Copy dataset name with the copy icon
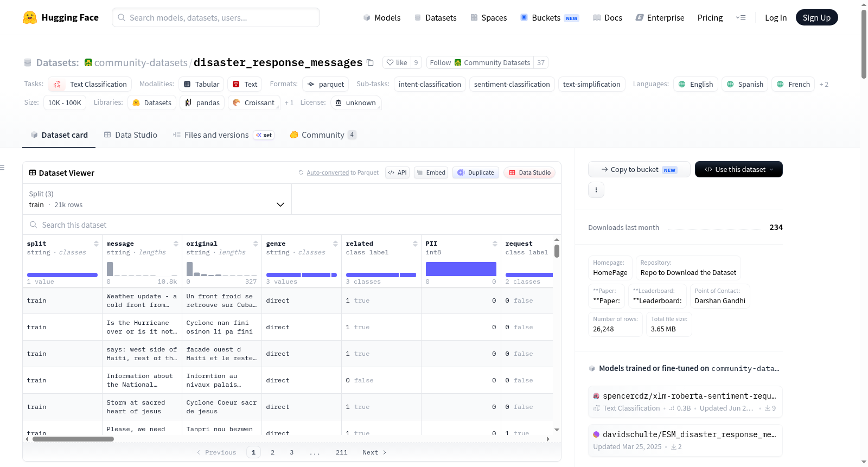The height and width of the screenshot is (467, 868). point(370,62)
